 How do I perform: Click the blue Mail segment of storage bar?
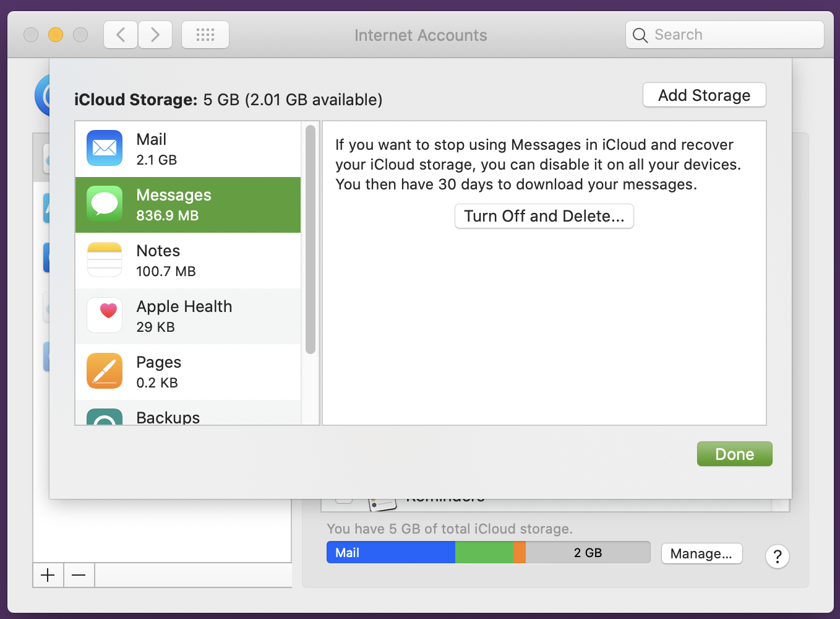pos(391,552)
